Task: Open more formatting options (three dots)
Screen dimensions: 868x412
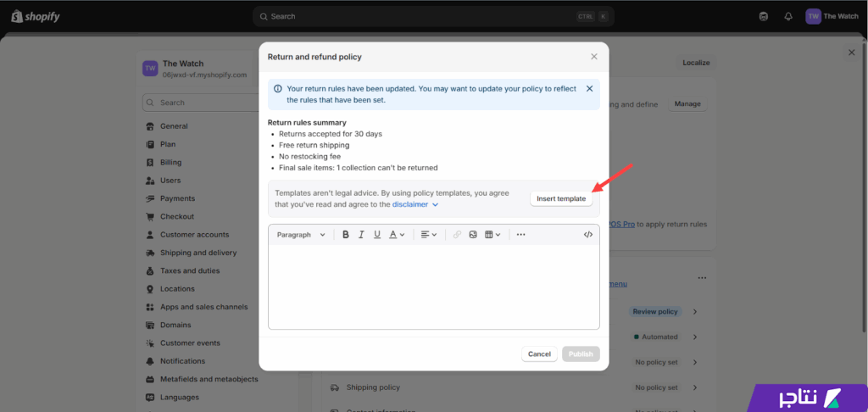Action: [520, 235]
